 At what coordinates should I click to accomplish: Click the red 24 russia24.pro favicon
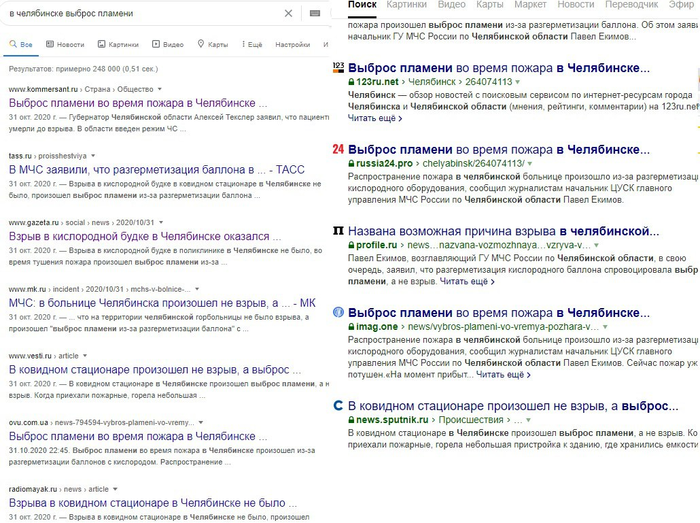point(338,149)
